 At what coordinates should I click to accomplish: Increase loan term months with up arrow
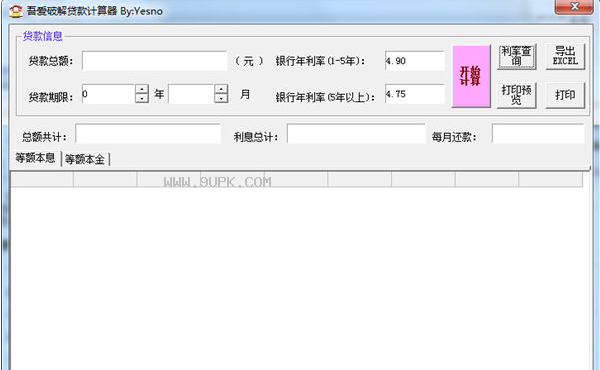pos(221,89)
